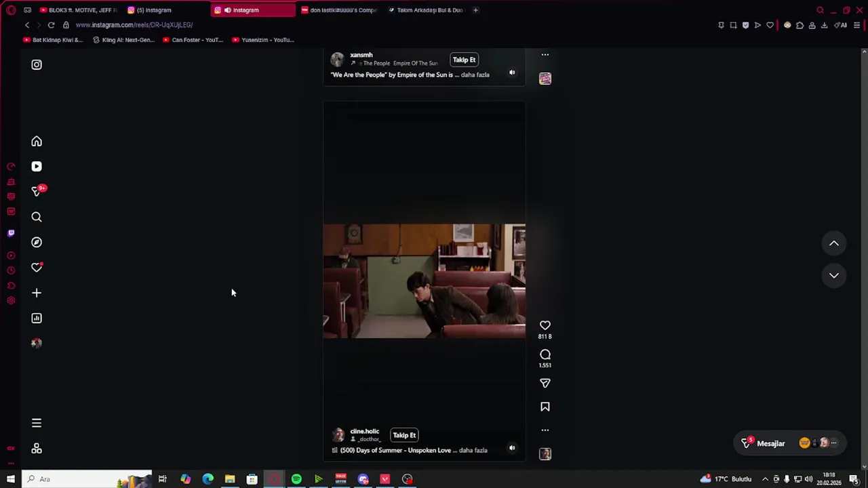Viewport: 868px width, 488px height.
Task: Open the Kling AI: Next-Gen bookmark
Action: (x=123, y=40)
